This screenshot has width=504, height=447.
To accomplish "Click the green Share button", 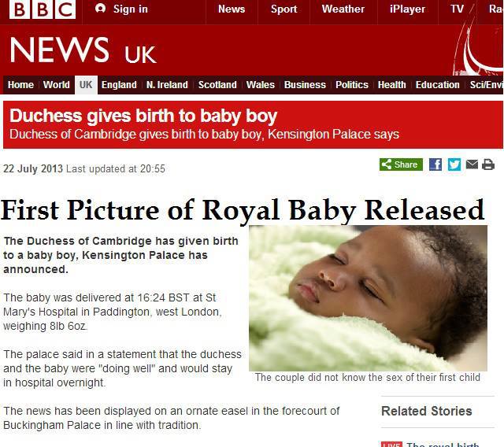I will (401, 164).
